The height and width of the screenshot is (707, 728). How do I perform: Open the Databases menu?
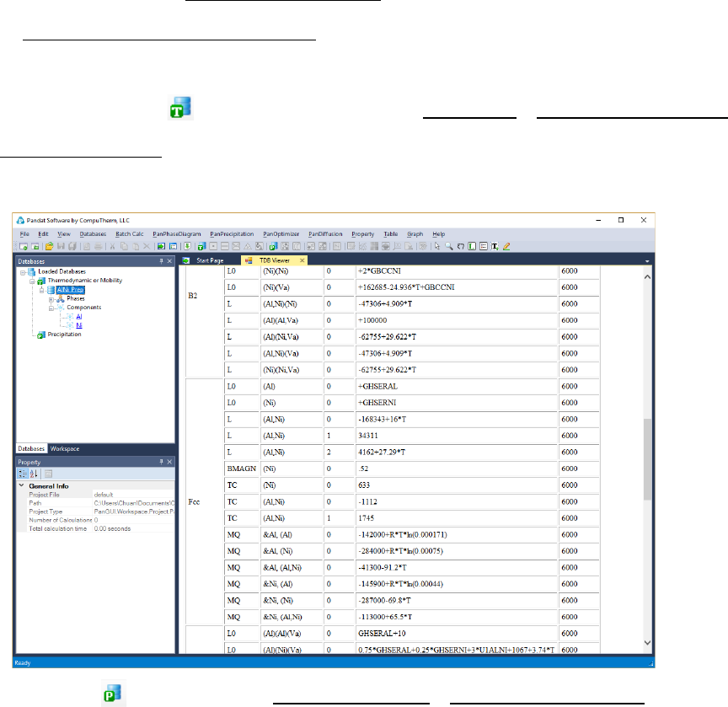coord(93,234)
